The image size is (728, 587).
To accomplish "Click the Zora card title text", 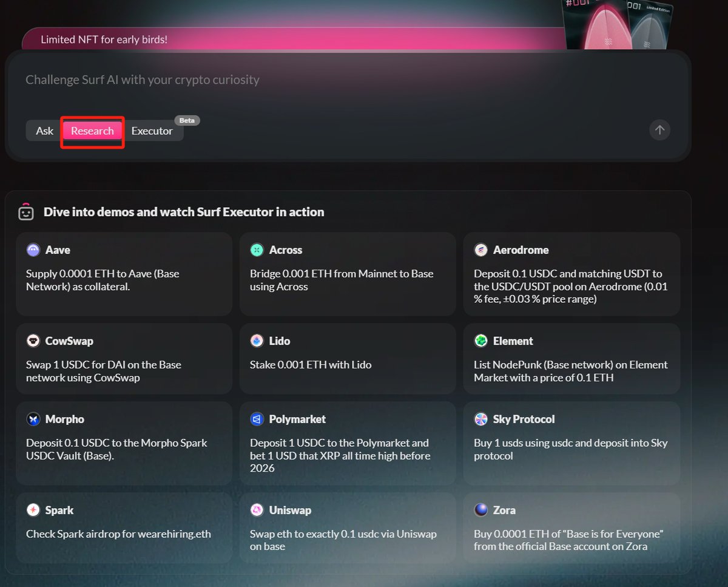I will [x=504, y=510].
